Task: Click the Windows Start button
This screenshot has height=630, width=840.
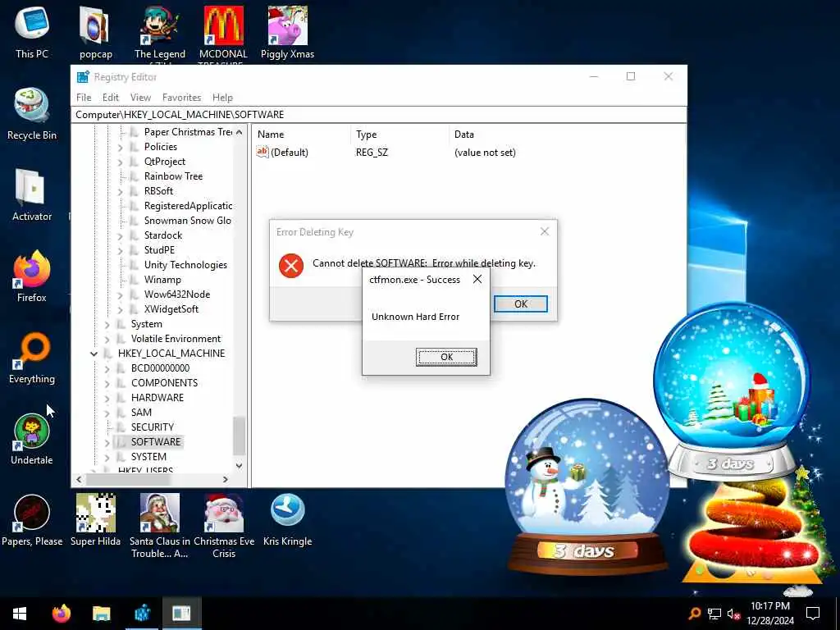Action: 20,614
